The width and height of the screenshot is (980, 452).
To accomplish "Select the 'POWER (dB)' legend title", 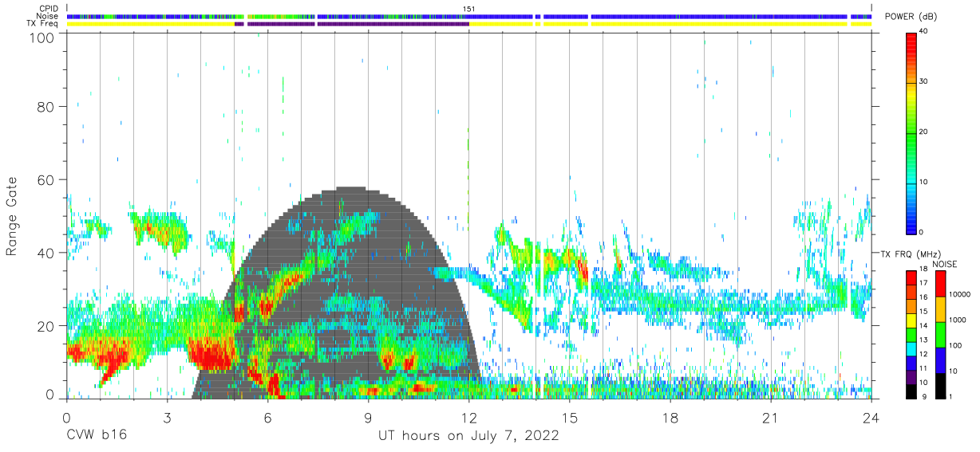I will point(911,17).
